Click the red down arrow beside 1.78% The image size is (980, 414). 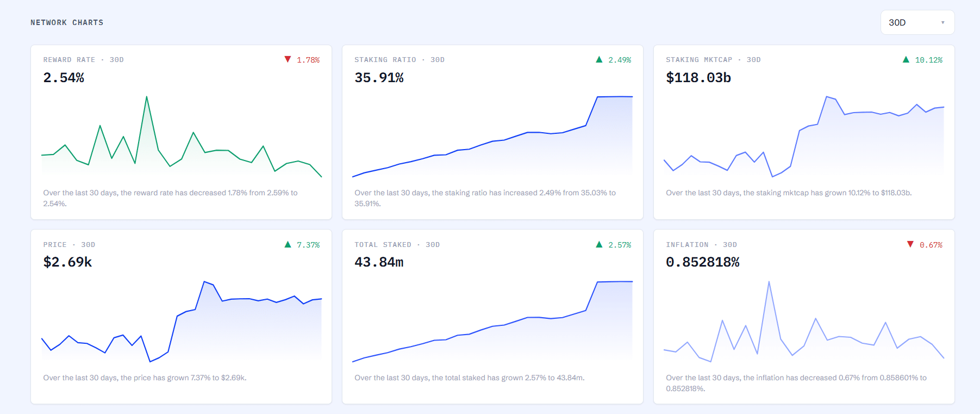point(288,59)
